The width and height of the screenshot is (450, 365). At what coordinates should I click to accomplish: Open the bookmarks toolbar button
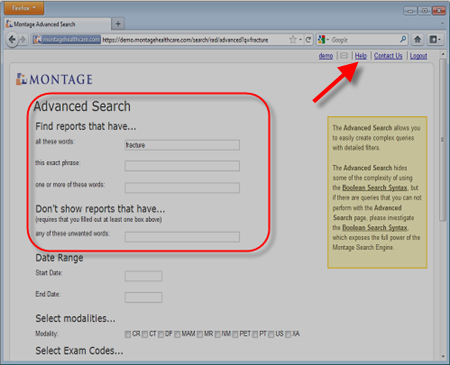435,40
